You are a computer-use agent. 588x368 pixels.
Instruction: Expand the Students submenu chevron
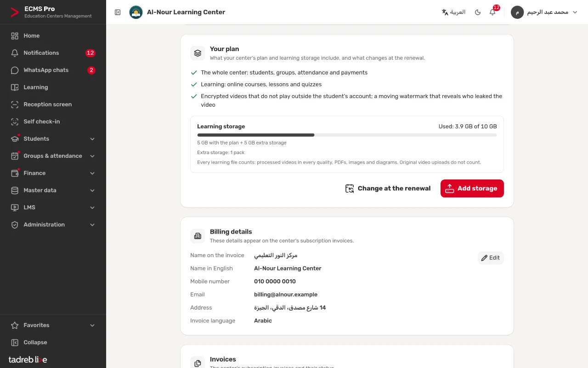click(92, 139)
